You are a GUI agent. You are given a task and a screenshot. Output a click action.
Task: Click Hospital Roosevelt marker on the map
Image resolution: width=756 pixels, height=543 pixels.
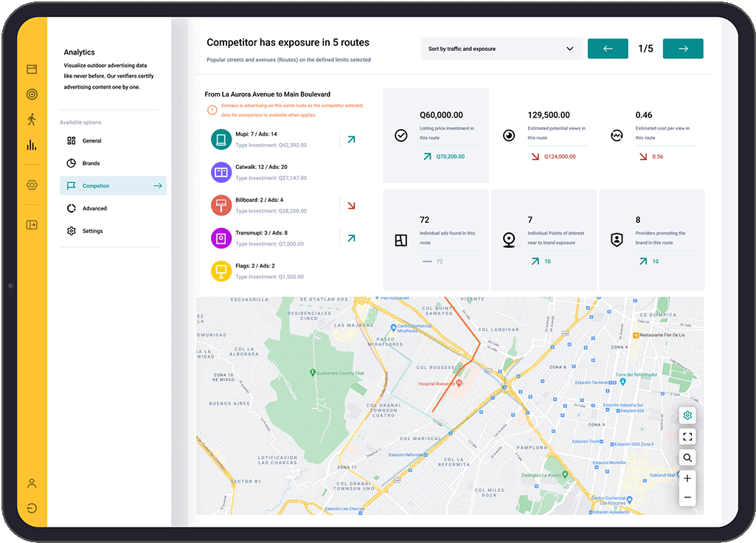[x=459, y=384]
